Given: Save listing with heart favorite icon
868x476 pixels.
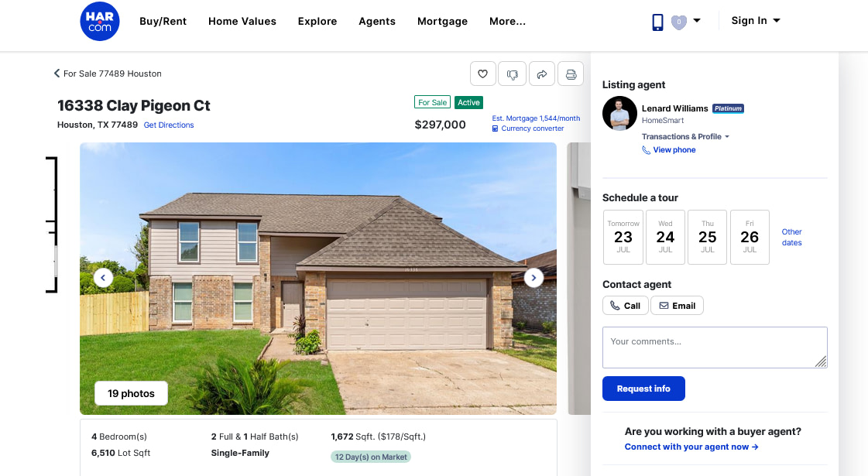Looking at the screenshot, I should point(482,74).
